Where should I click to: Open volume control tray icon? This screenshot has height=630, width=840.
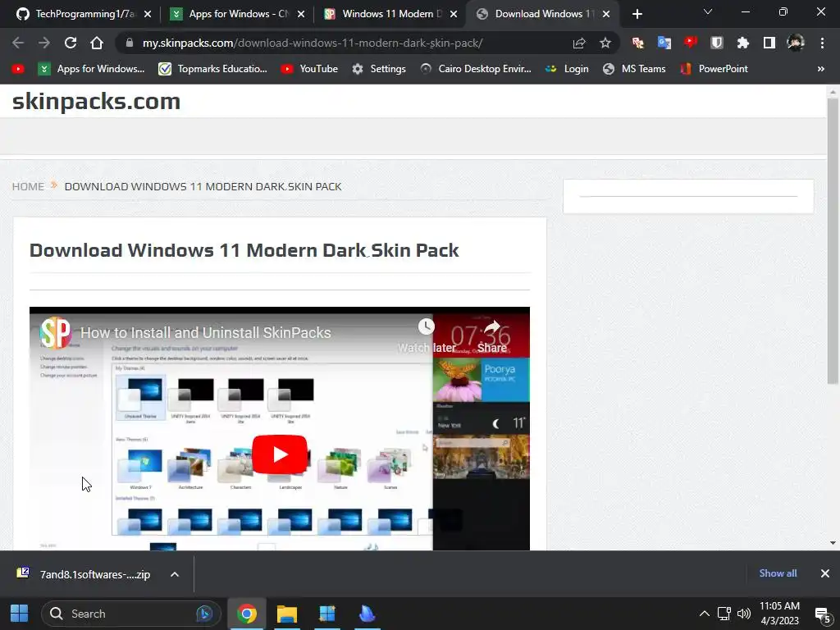744,614
